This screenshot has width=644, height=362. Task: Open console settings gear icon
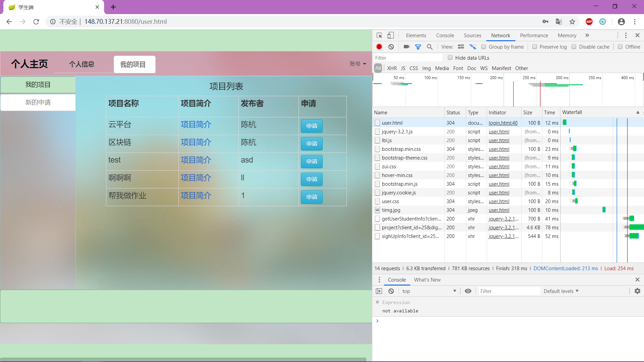(637, 291)
